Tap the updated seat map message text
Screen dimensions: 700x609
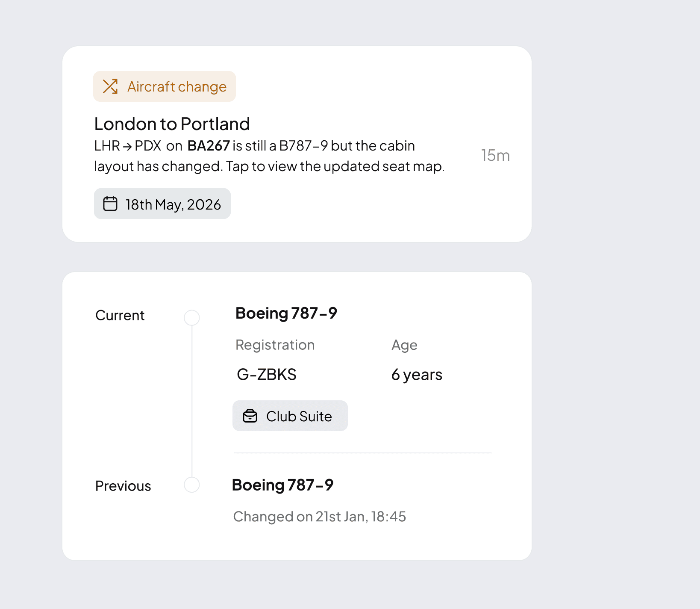click(269, 166)
